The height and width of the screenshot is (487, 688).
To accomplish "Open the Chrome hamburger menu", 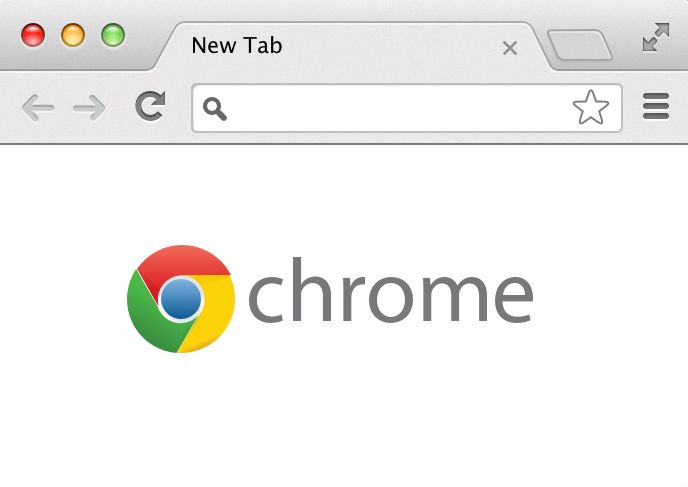I will 656,106.
